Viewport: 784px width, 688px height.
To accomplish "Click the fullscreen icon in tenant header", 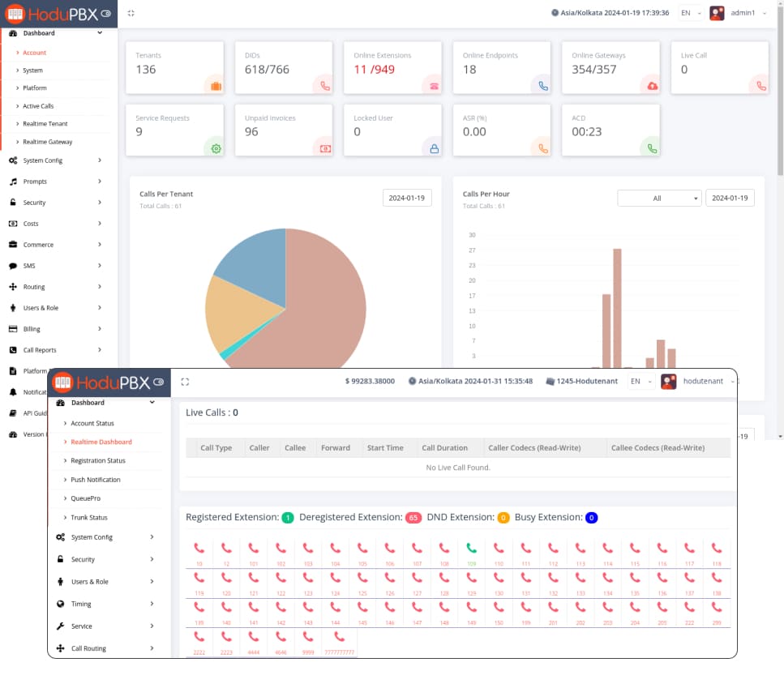I will (x=185, y=381).
